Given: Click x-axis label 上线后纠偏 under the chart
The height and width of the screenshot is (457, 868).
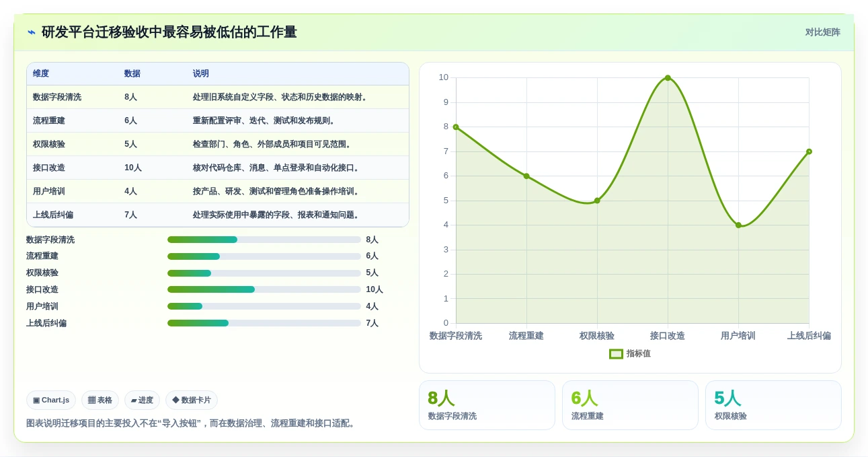Looking at the screenshot, I should (x=809, y=336).
